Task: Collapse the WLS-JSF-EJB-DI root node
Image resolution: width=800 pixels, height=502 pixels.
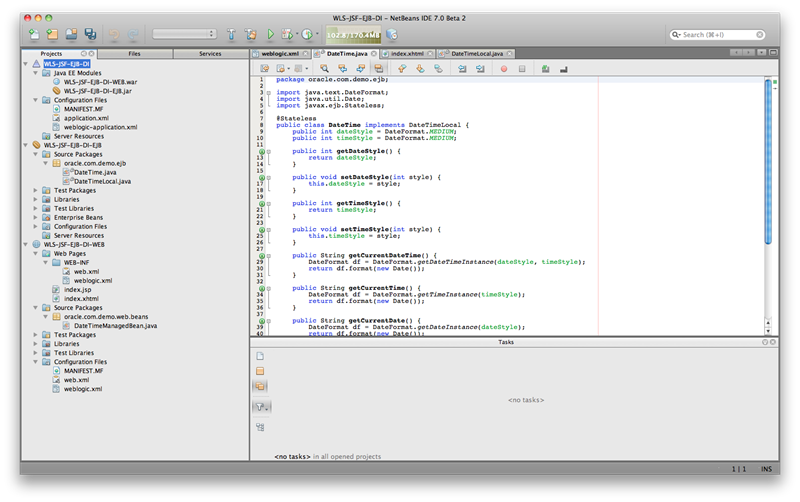Action: point(26,64)
